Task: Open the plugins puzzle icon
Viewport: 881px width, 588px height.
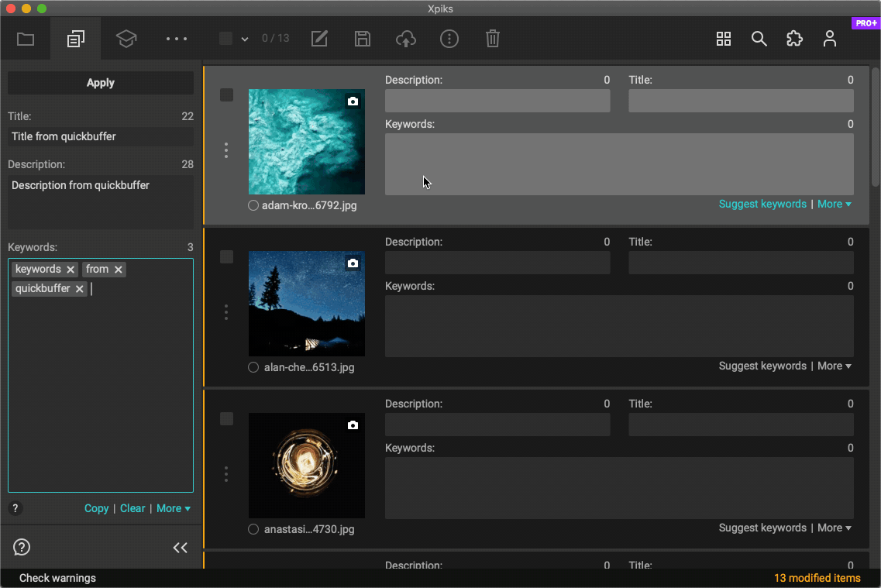Action: coord(794,38)
